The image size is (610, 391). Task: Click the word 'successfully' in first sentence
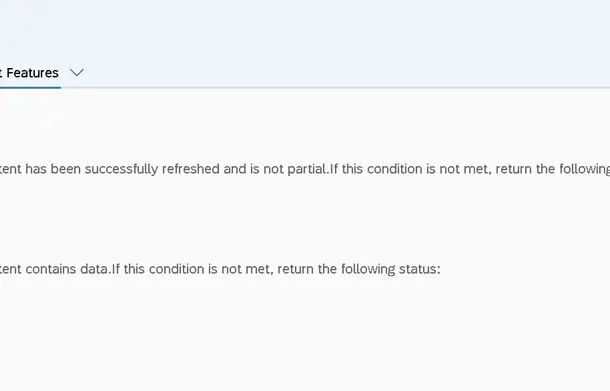[121, 169]
